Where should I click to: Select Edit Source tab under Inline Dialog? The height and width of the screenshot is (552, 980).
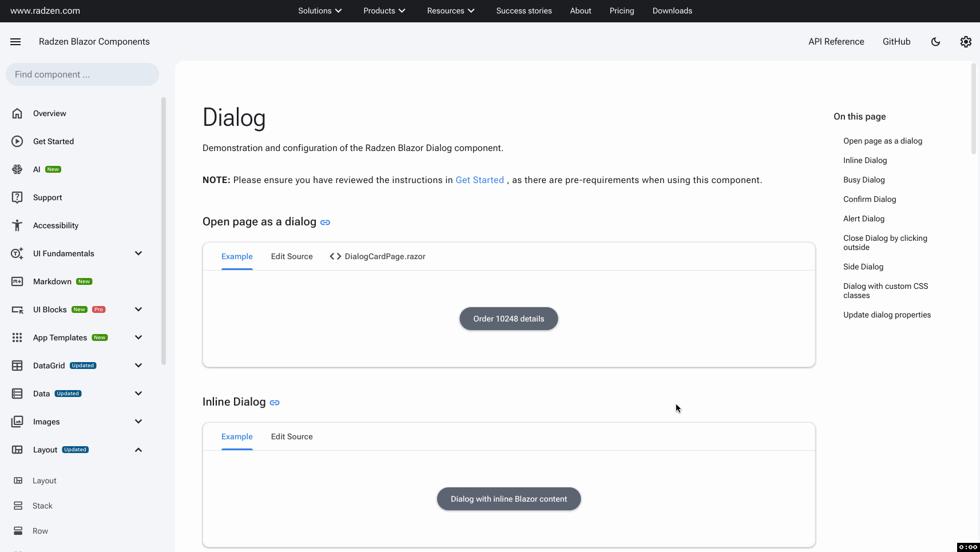tap(292, 436)
